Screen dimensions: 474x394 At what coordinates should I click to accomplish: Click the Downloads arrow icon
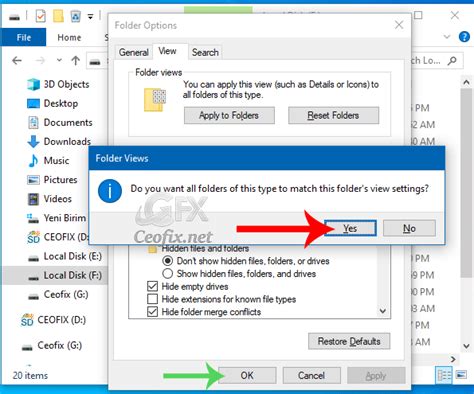coord(33,141)
